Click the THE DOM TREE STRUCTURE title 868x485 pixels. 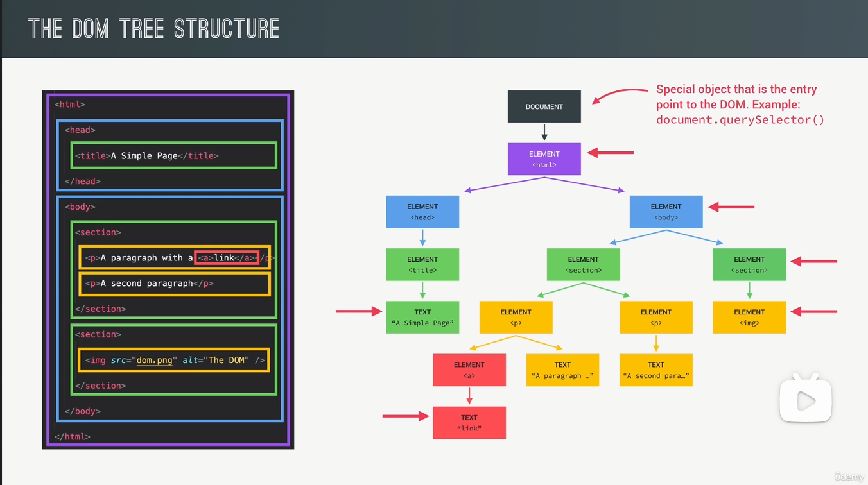coord(153,28)
